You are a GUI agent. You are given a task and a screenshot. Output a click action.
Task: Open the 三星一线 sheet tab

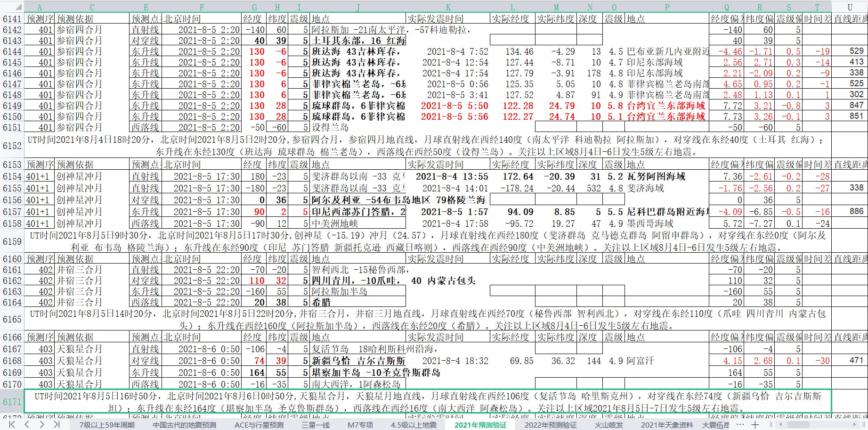point(316,425)
